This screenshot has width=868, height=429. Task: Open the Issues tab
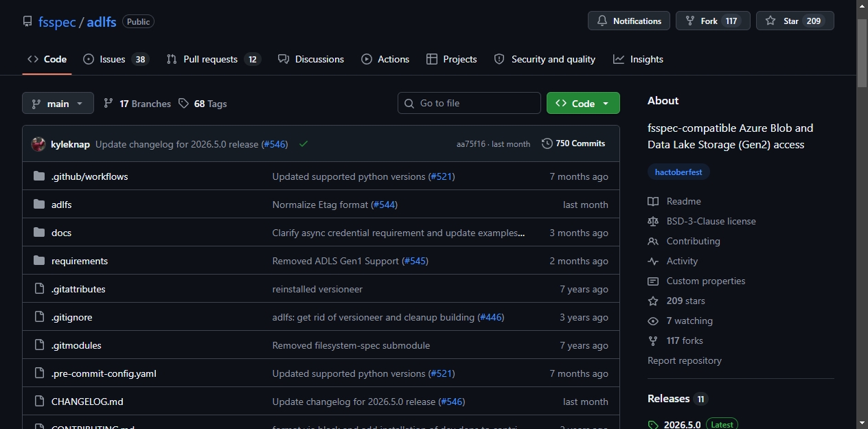coord(115,59)
